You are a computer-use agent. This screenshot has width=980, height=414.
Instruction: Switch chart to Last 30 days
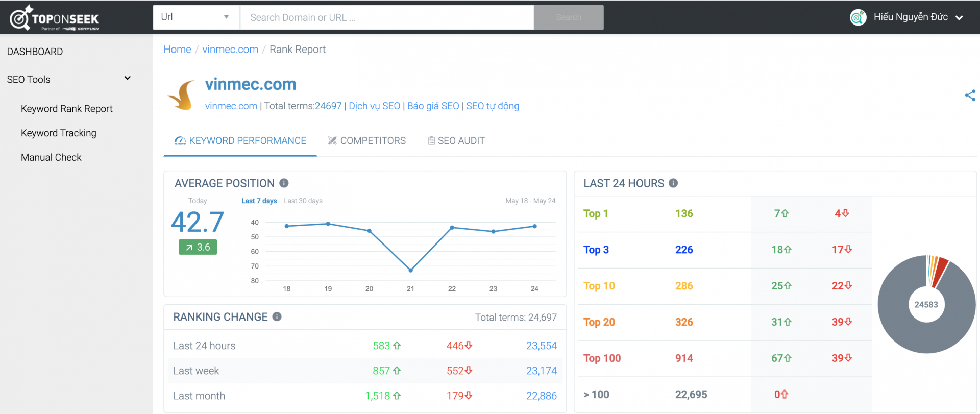click(303, 201)
